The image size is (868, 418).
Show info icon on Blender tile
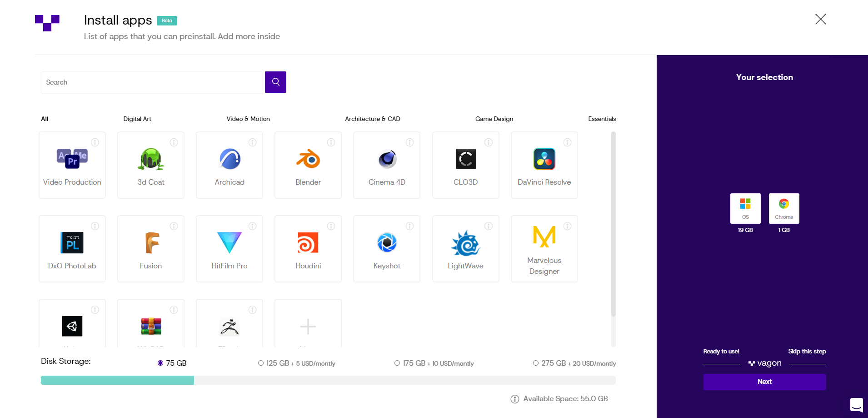pyautogui.click(x=331, y=142)
